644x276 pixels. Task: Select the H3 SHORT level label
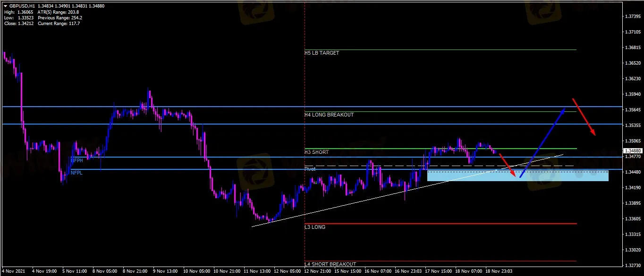pyautogui.click(x=316, y=152)
